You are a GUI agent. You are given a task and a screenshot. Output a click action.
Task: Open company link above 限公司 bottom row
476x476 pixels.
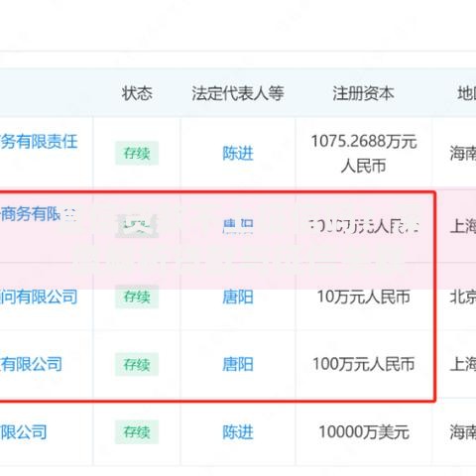[31, 364]
